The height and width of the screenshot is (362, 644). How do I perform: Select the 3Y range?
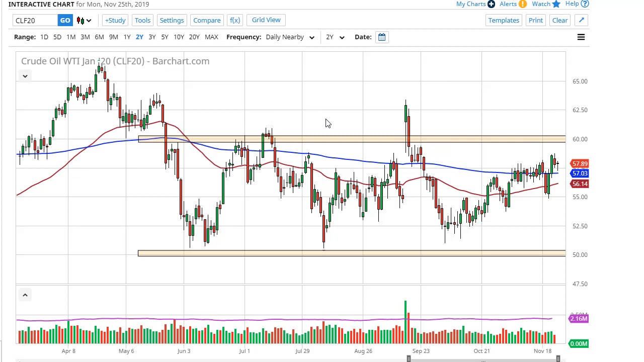pyautogui.click(x=152, y=37)
